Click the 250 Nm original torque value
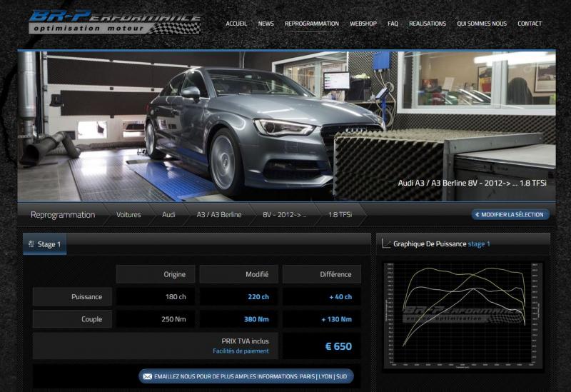The height and width of the screenshot is (392, 571). [173, 319]
